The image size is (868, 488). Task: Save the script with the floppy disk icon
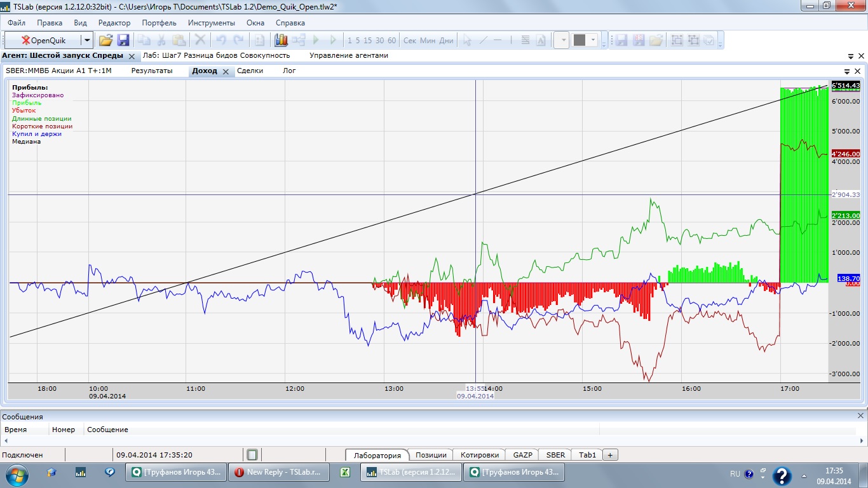point(123,40)
